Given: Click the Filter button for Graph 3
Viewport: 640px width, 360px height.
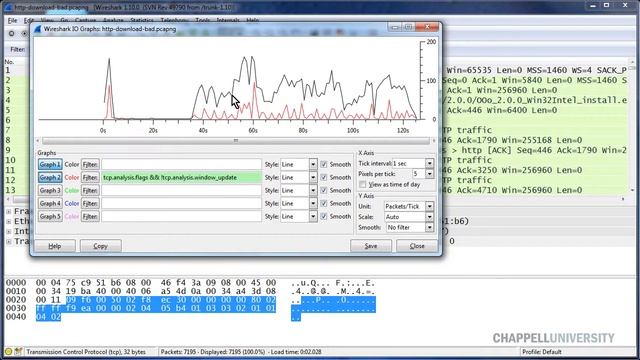Looking at the screenshot, I should [x=90, y=191].
